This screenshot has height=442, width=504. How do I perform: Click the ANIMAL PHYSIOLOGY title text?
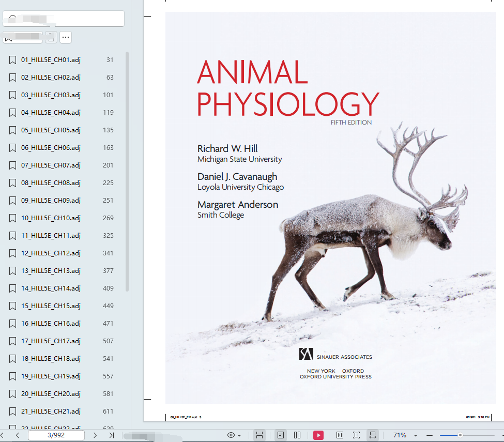coord(288,88)
